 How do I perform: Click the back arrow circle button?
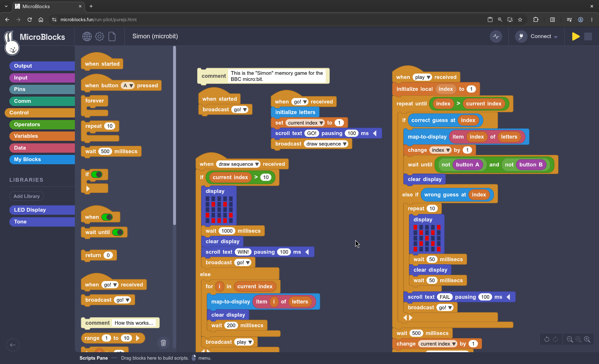point(13,345)
